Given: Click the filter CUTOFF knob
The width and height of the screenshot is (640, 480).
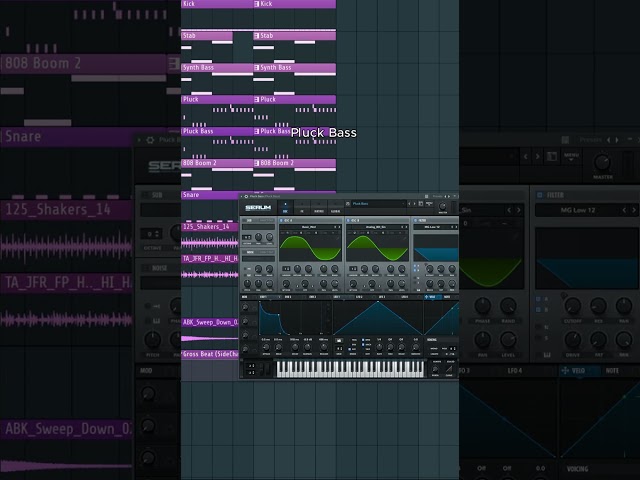Looking at the screenshot, I should tap(429, 269).
